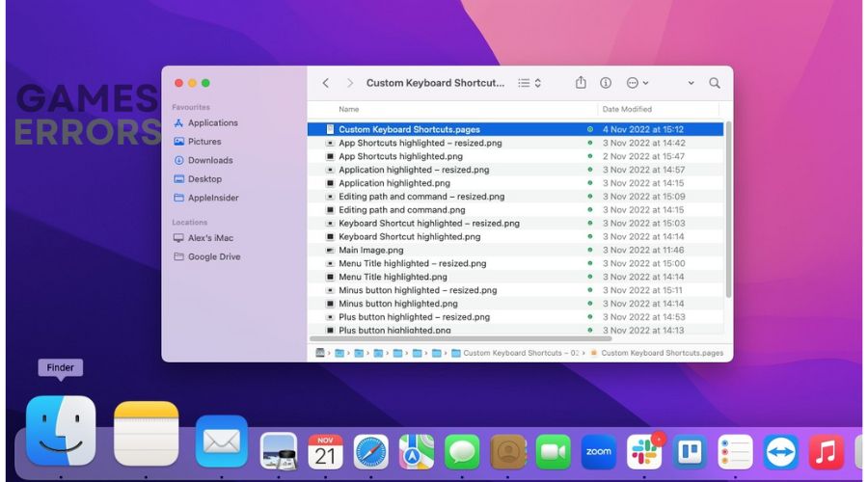This screenshot has height=482, width=868.
Task: Select Application highlighted – resized.png
Action: tap(515, 170)
